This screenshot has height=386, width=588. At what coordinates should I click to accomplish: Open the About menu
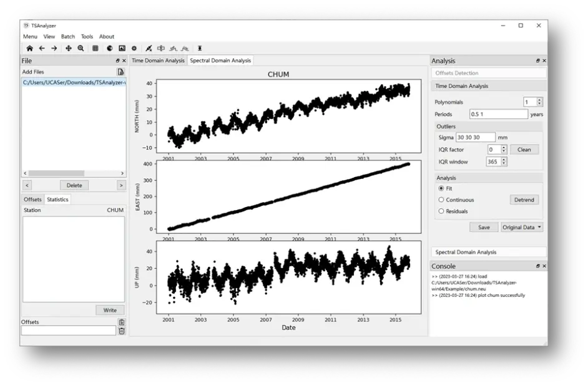click(x=107, y=36)
